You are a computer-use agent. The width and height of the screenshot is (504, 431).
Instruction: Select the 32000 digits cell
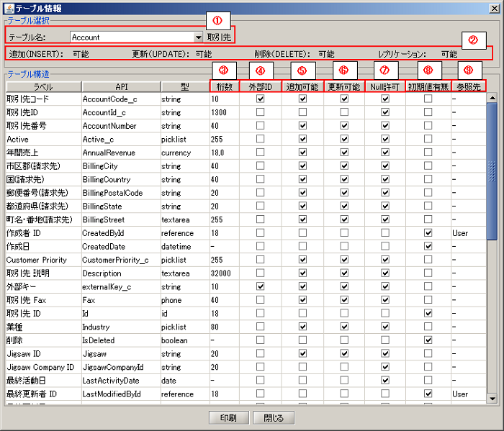[x=225, y=273]
